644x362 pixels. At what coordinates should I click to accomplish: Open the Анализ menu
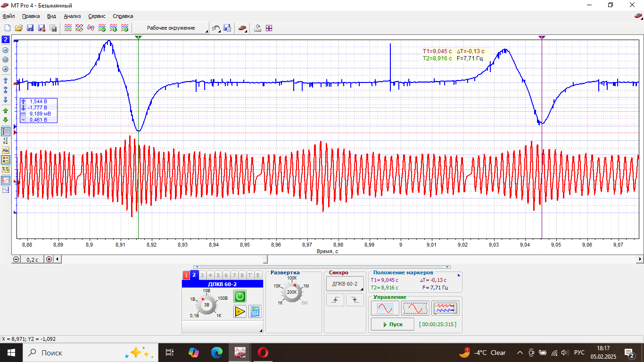click(x=73, y=16)
